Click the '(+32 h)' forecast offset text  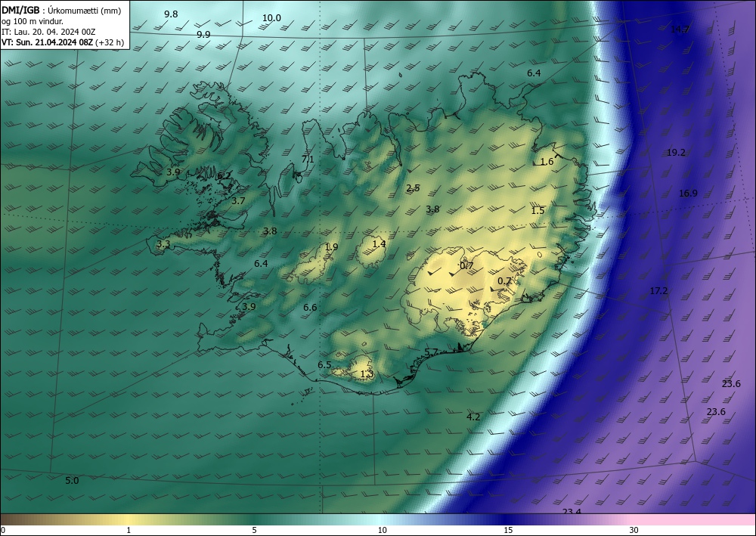[x=110, y=42]
